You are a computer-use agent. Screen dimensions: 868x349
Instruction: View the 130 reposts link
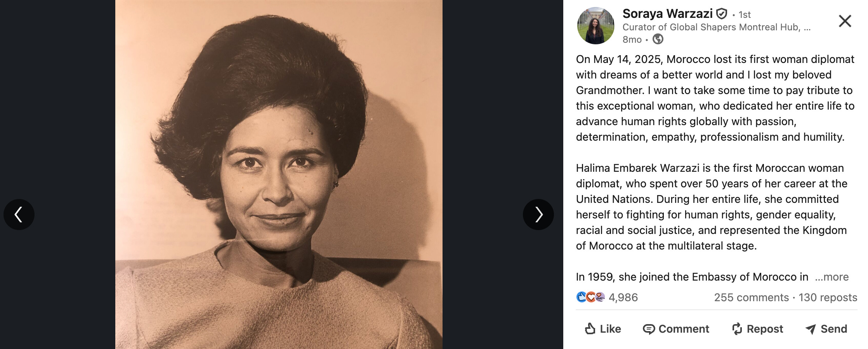(x=828, y=298)
